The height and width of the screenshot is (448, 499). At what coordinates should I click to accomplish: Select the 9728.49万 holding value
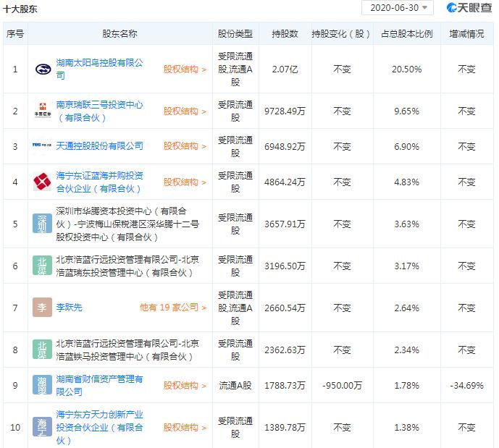(x=285, y=111)
